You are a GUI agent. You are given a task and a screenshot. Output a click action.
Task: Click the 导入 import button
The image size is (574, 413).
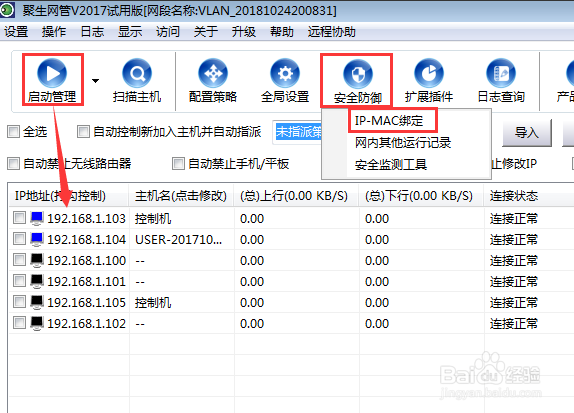click(x=527, y=132)
